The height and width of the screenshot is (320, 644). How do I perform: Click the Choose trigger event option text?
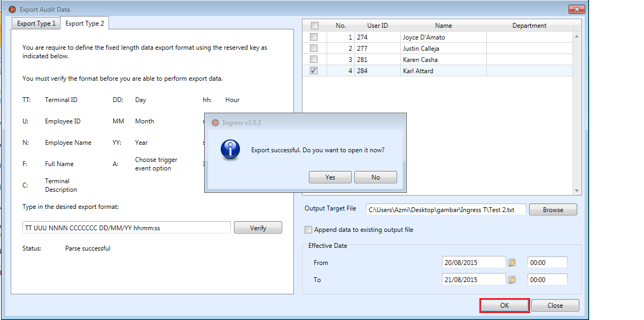coord(156,164)
